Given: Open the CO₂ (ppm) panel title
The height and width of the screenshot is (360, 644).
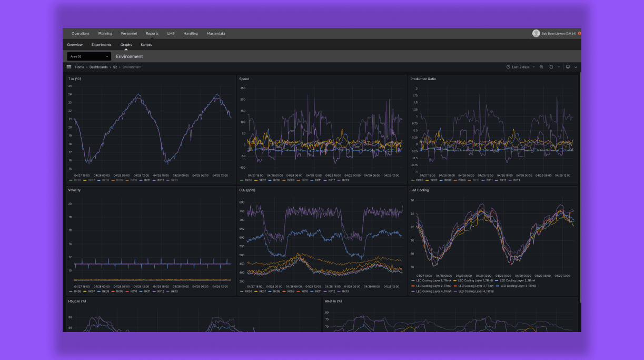Looking at the screenshot, I should pos(249,190).
